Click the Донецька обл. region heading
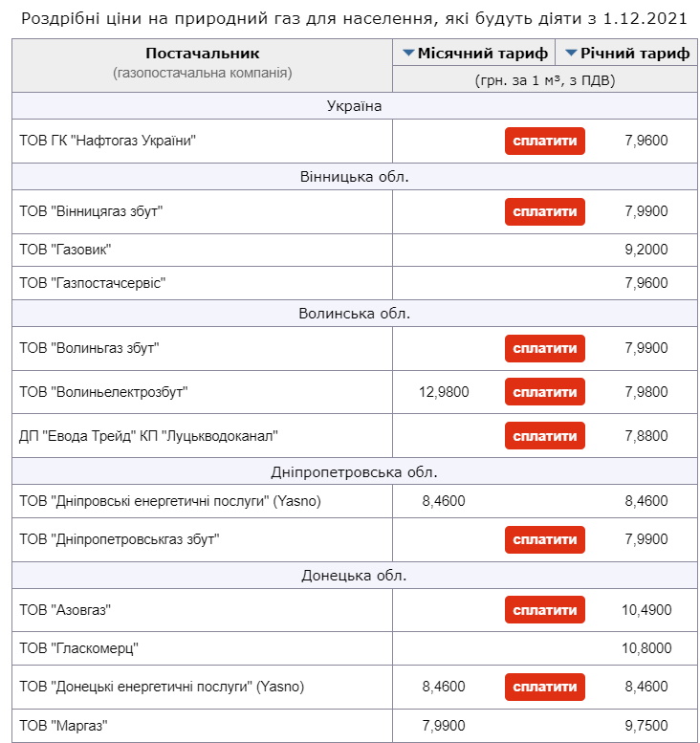Screen dimensions: 700x743 [x=354, y=575]
